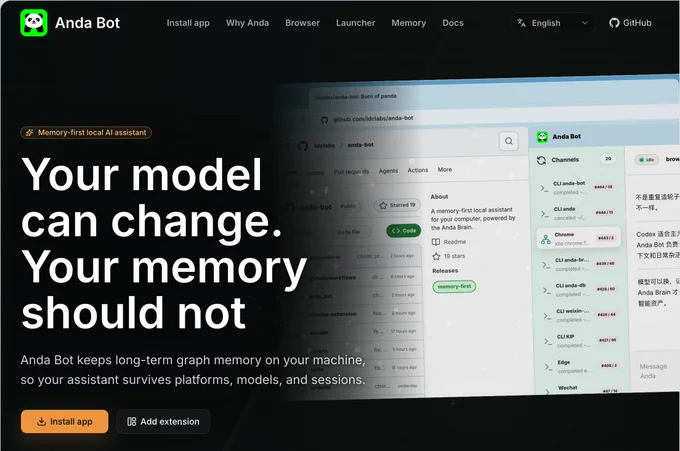Screen dimensions: 680x451
Task: Open the Readme link in About
Action: [x=449, y=242]
